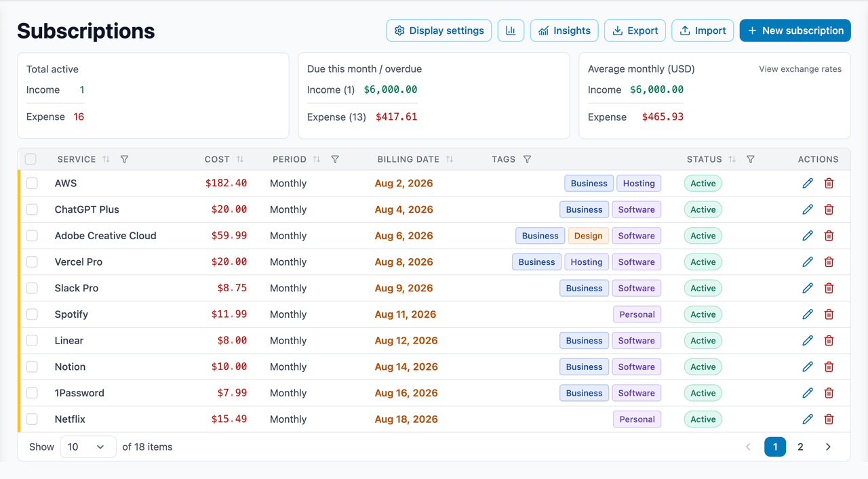Click the Aug 16, 2026 billing date
The image size is (868, 479).
pyautogui.click(x=406, y=393)
